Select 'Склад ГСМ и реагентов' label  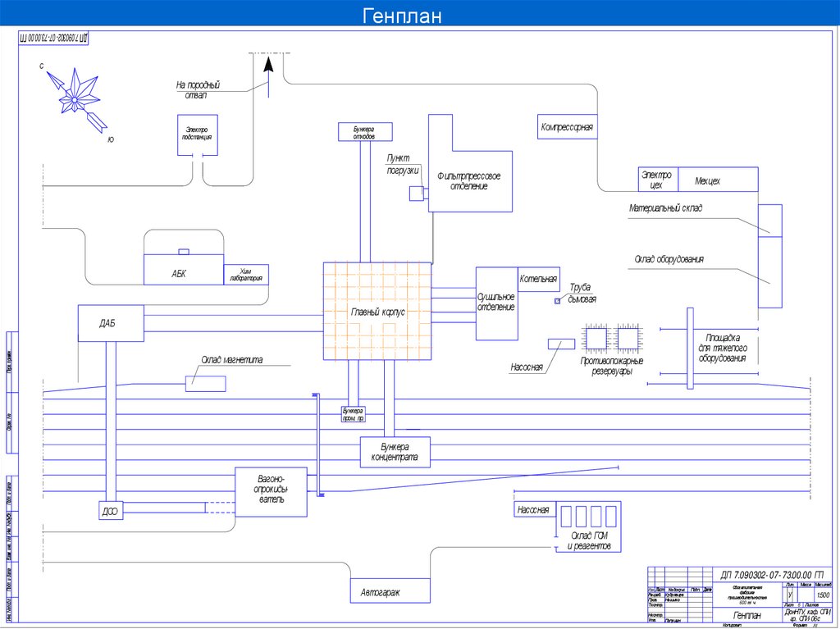pyautogui.click(x=589, y=541)
